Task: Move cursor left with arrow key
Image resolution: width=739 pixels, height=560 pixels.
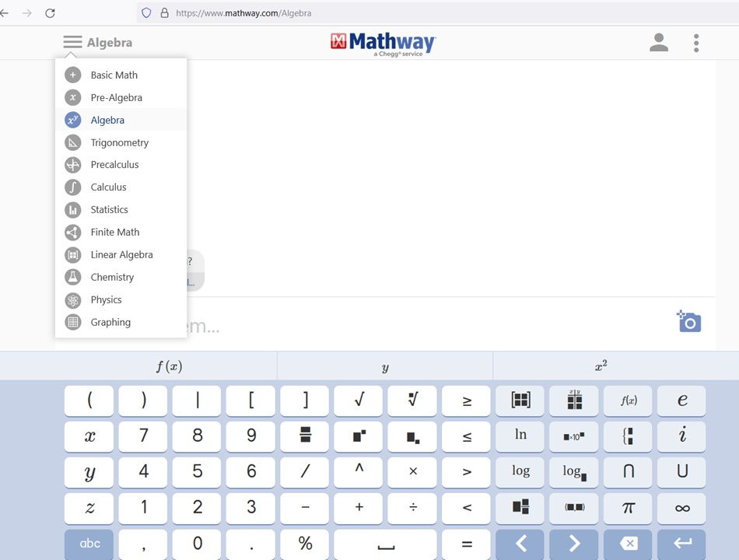Action: pyautogui.click(x=520, y=544)
